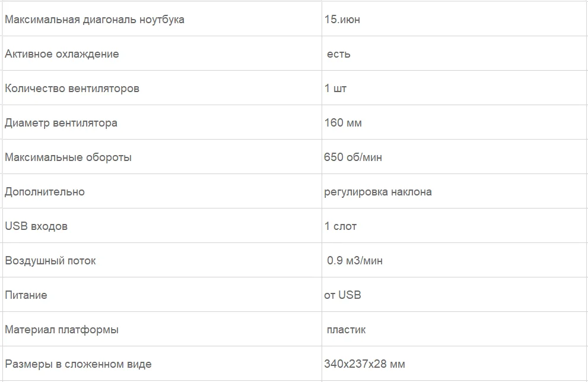Select the "340x237x28 мм" dimensions value
This screenshot has width=588, height=382.
(x=364, y=364)
